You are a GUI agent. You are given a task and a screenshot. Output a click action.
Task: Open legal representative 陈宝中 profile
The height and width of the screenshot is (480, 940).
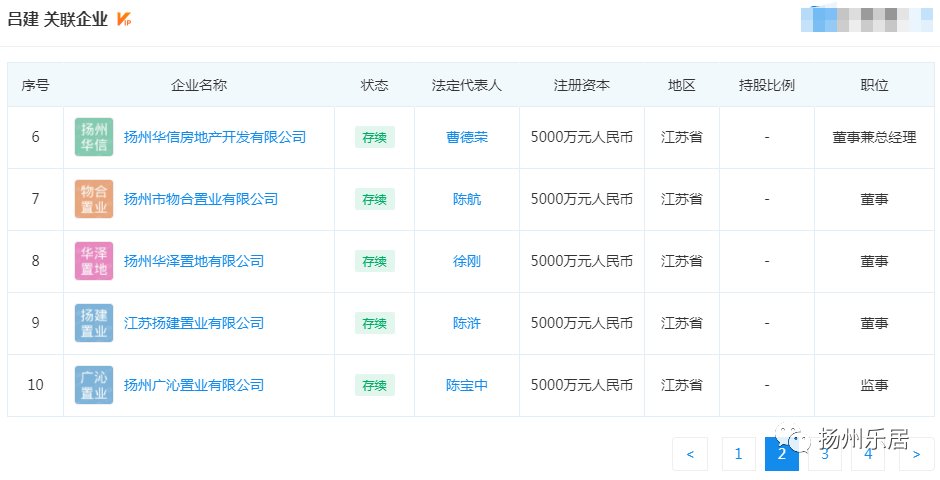pos(467,385)
